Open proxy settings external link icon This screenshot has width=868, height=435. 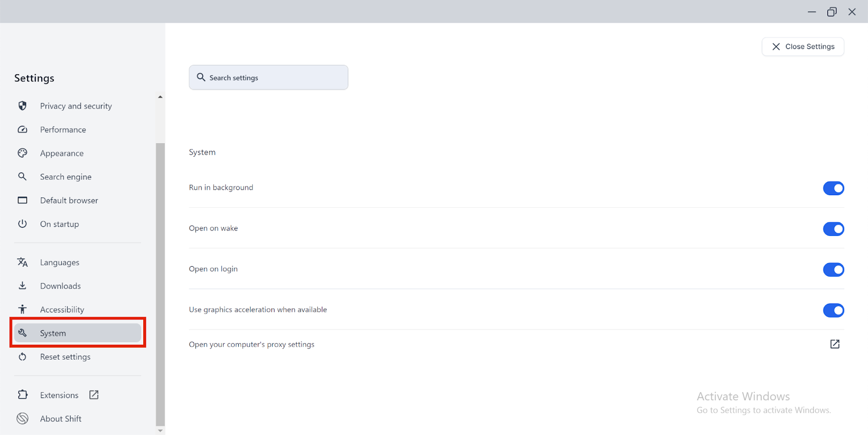[834, 344]
